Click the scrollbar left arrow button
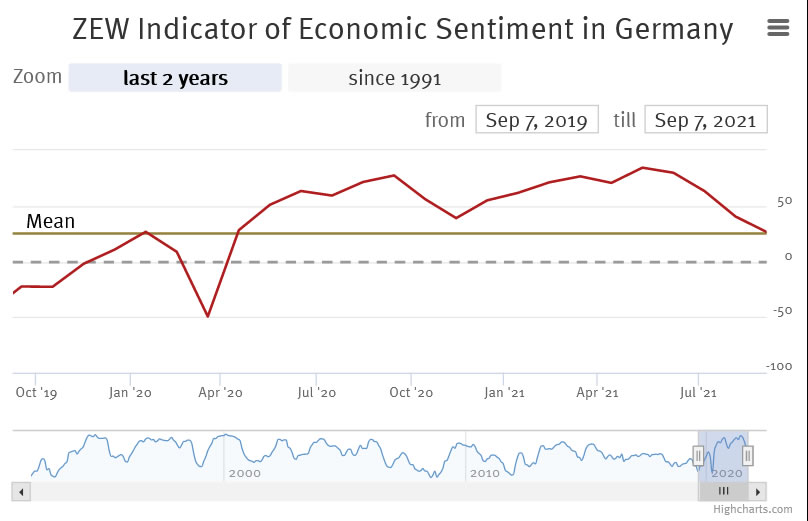The height and width of the screenshot is (521, 808). click(21, 491)
